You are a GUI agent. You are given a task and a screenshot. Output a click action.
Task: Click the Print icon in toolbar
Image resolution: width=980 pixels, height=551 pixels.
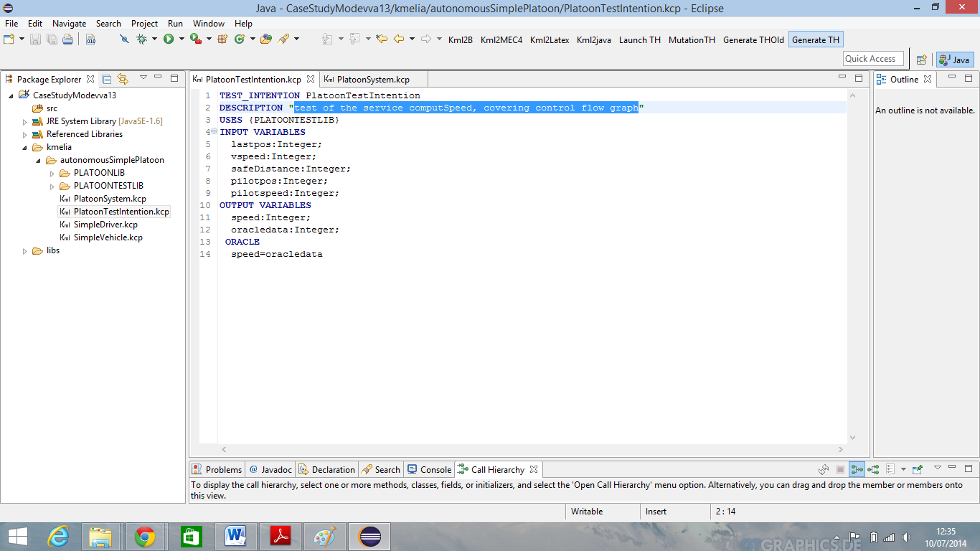tap(67, 39)
